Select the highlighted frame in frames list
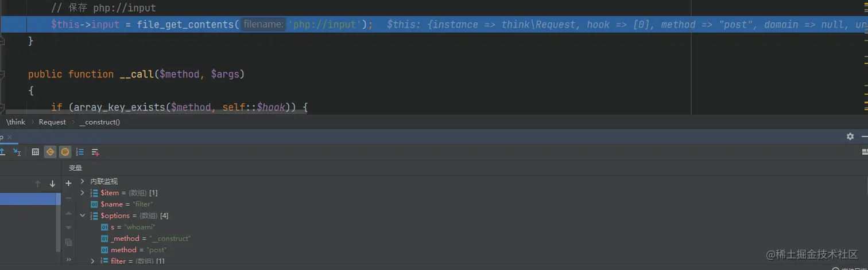868x270 pixels. click(30, 199)
